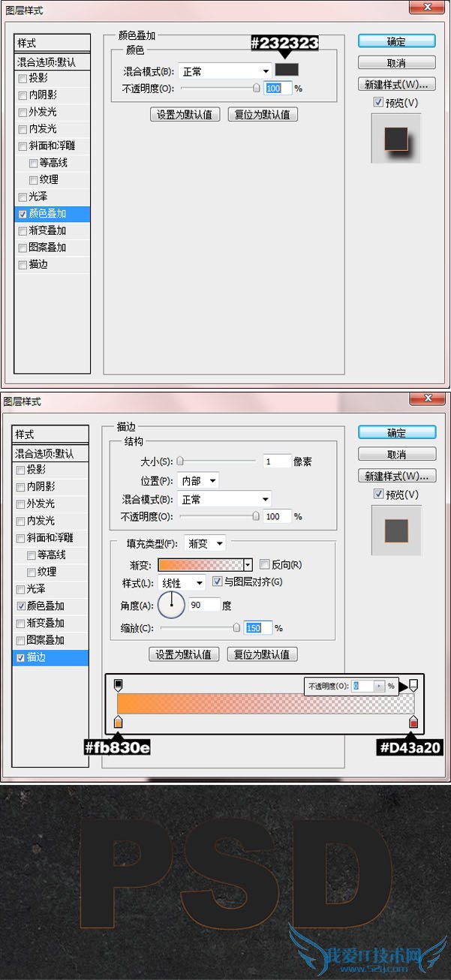Screen dimensions: 451x980
Task: Close the Stroke 图层样式 dialog
Action: 428,398
